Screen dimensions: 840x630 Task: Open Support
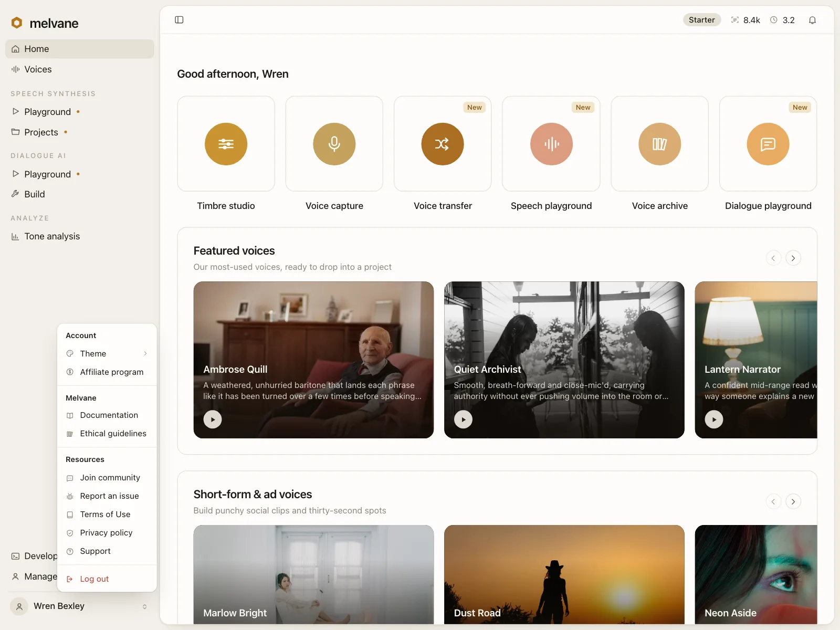[x=107, y=551]
